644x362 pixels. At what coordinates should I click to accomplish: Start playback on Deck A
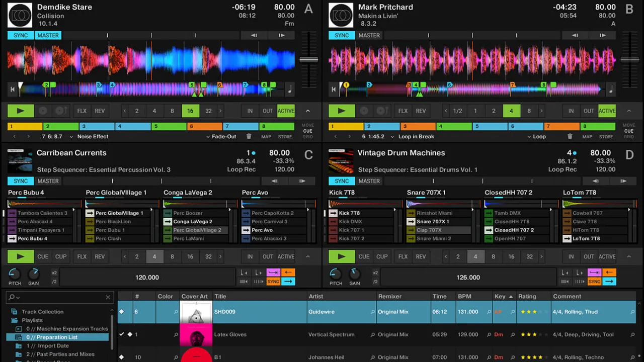point(21,111)
